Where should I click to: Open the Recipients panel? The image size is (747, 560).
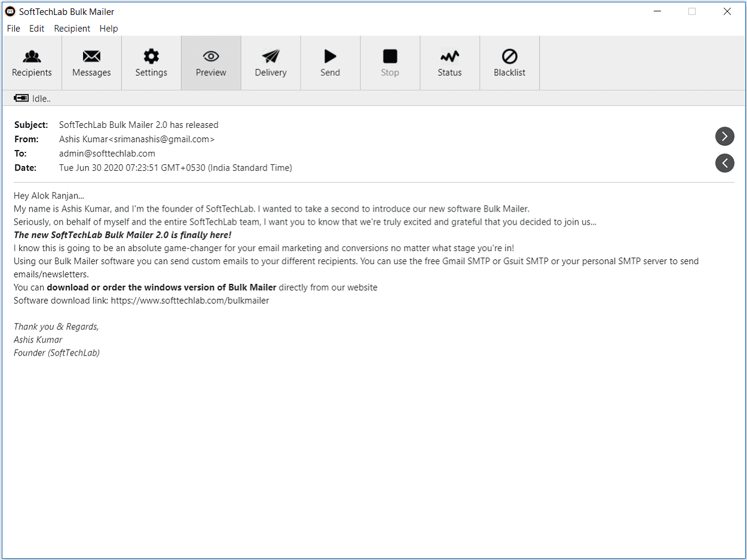coord(32,63)
